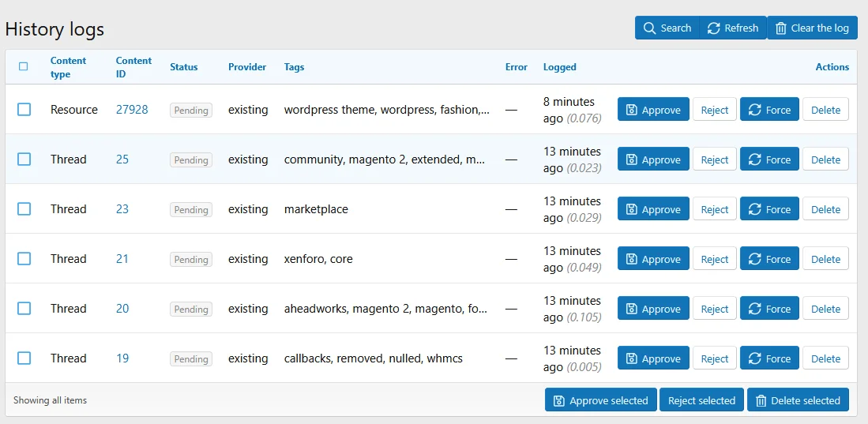Open content ID 23 link

(122, 209)
